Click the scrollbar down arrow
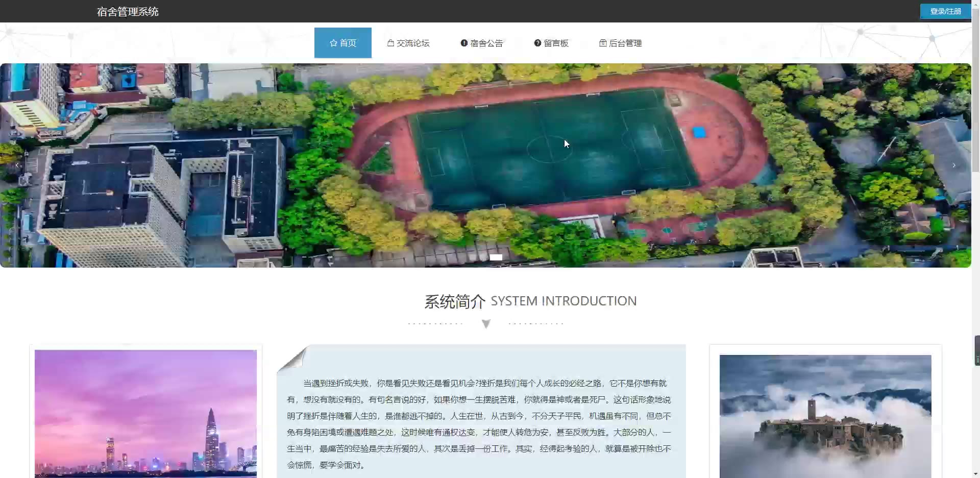The image size is (980, 478). click(x=975, y=474)
